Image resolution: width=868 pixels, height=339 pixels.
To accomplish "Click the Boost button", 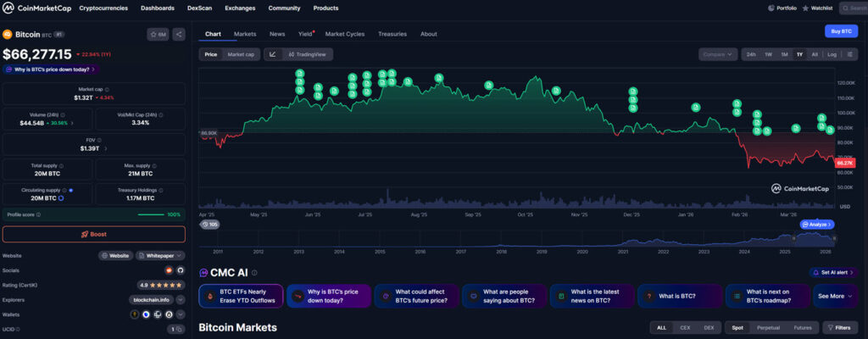I will [x=93, y=234].
